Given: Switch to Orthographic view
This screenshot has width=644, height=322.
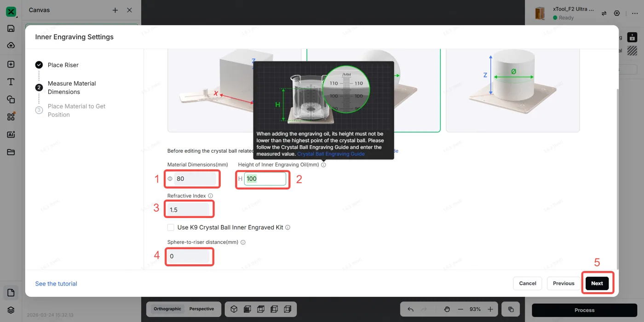Looking at the screenshot, I should (x=167, y=309).
